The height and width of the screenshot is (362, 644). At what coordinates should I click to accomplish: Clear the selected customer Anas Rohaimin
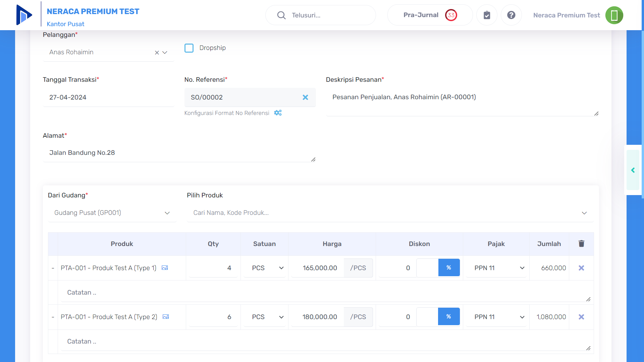[x=157, y=53]
